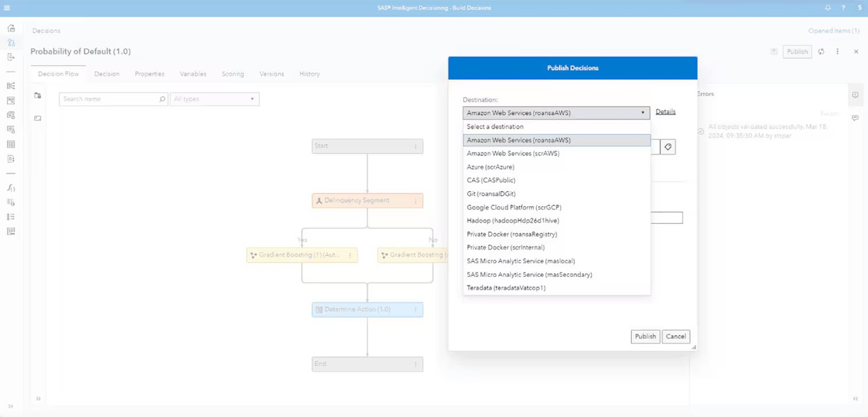Select Google Cloud Platform (scrGCP)
The width and height of the screenshot is (868, 417).
pos(557,207)
